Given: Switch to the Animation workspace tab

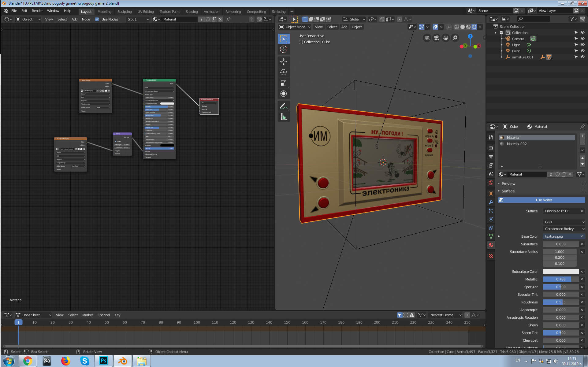Looking at the screenshot, I should tap(211, 12).
